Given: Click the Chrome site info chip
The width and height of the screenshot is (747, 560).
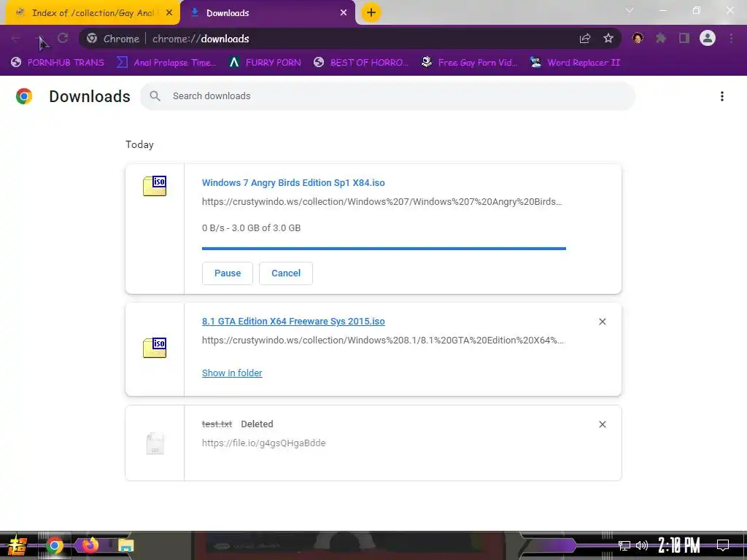Looking at the screenshot, I should 113,39.
